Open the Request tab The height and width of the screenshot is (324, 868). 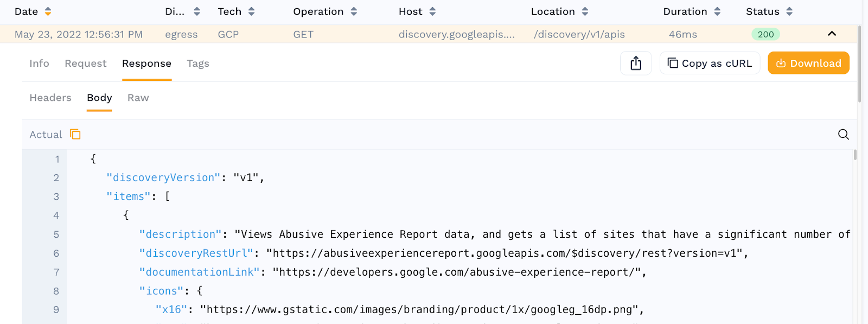[x=86, y=63]
